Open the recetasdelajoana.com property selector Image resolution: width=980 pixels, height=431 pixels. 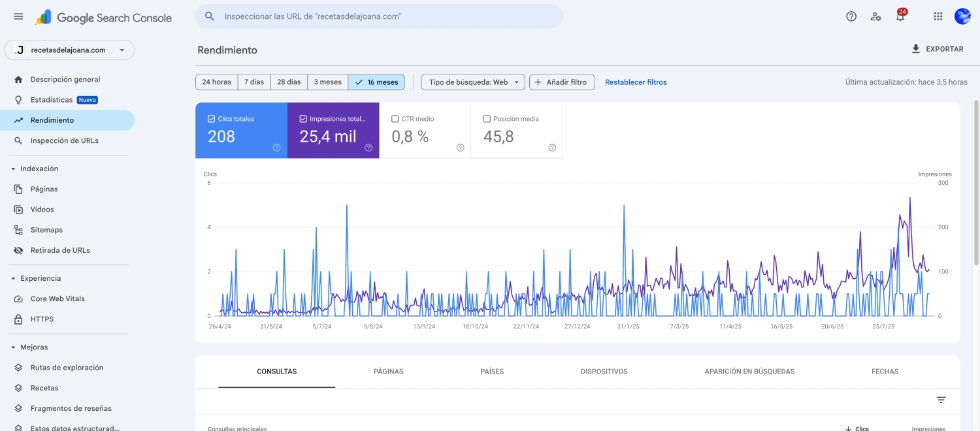69,50
